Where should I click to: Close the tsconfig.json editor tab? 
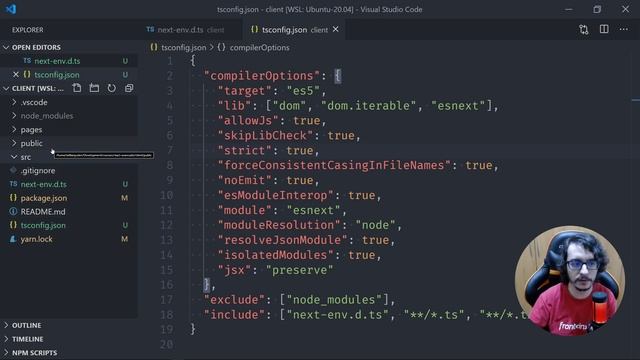[x=336, y=29]
